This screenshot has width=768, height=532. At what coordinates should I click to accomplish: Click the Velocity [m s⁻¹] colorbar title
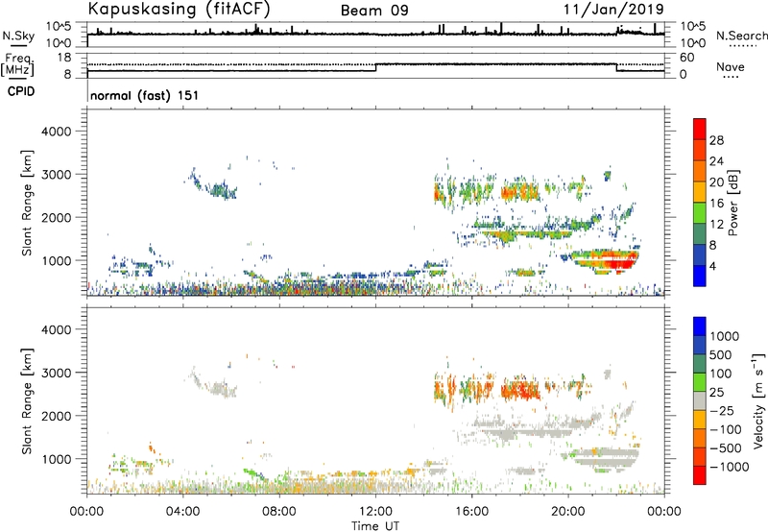click(x=758, y=400)
